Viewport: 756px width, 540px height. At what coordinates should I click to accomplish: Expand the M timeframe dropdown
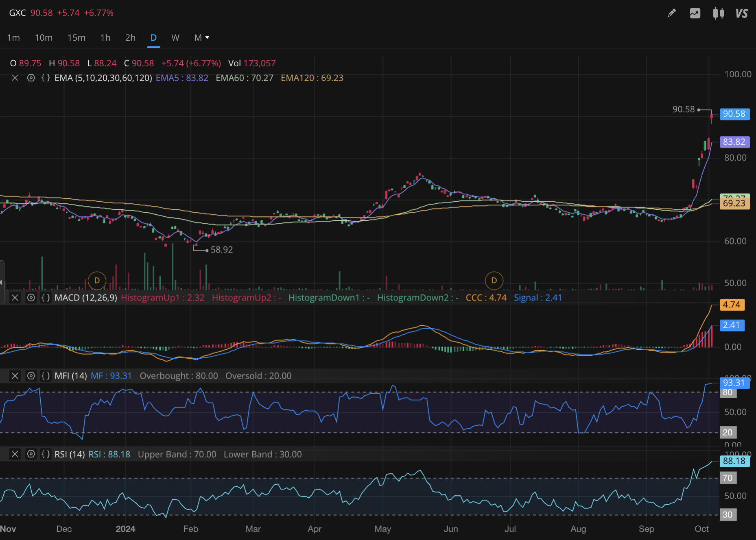coord(202,37)
